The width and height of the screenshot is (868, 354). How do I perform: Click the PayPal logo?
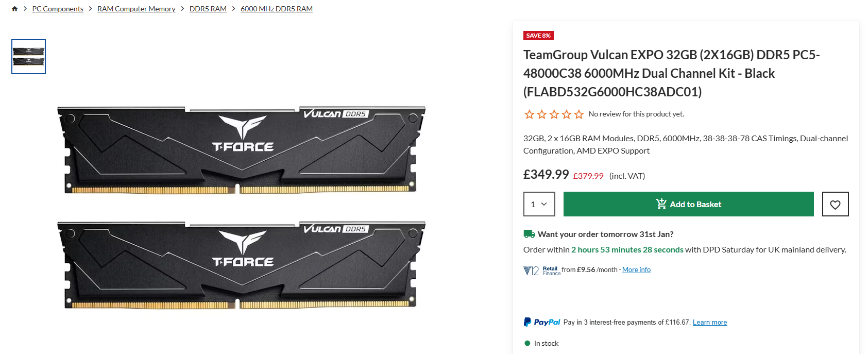[x=541, y=322]
